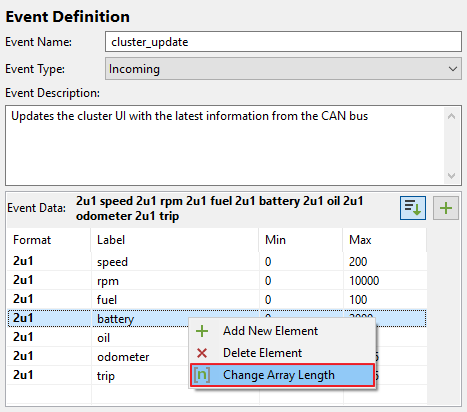Click the bold event data format summary text

(x=219, y=208)
